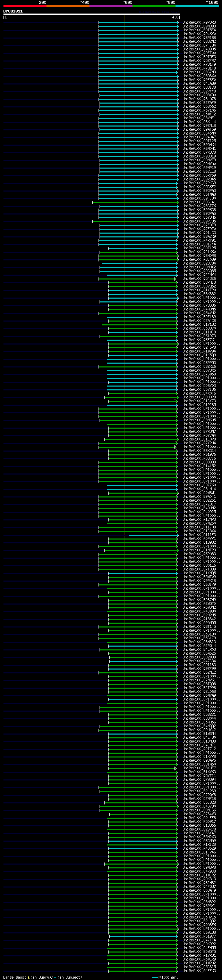Click label UniRef100_C6TNA8

pos(199,194)
